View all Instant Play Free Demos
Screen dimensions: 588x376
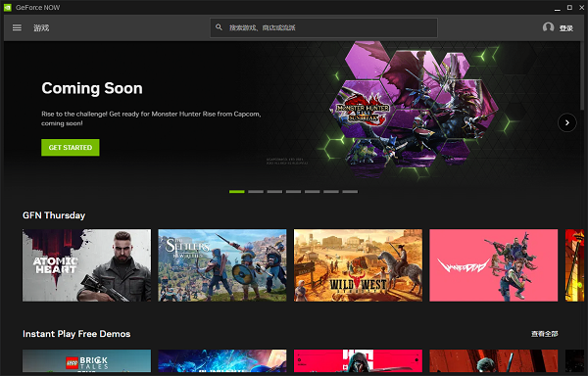[545, 333]
